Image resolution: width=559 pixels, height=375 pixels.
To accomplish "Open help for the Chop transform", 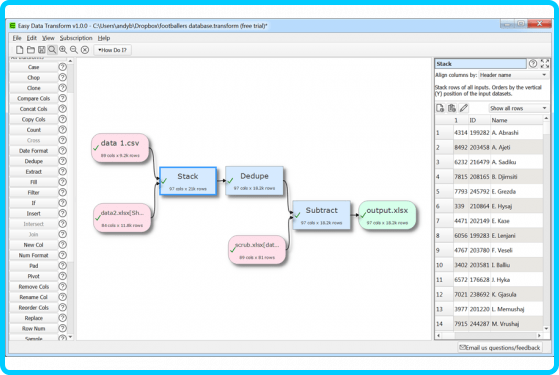I will (62, 77).
